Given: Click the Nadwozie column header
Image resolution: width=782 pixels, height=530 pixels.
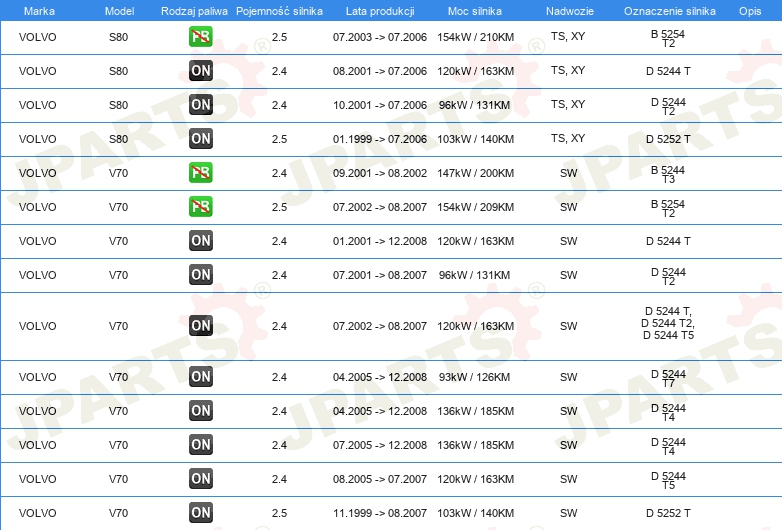Looking at the screenshot, I should [x=568, y=10].
